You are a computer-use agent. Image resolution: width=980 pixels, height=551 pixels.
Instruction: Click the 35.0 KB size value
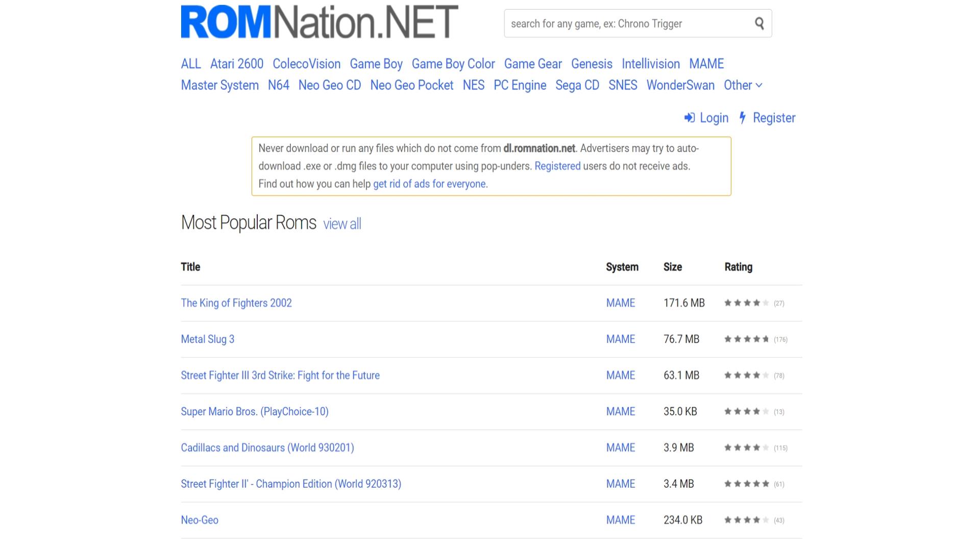680,412
